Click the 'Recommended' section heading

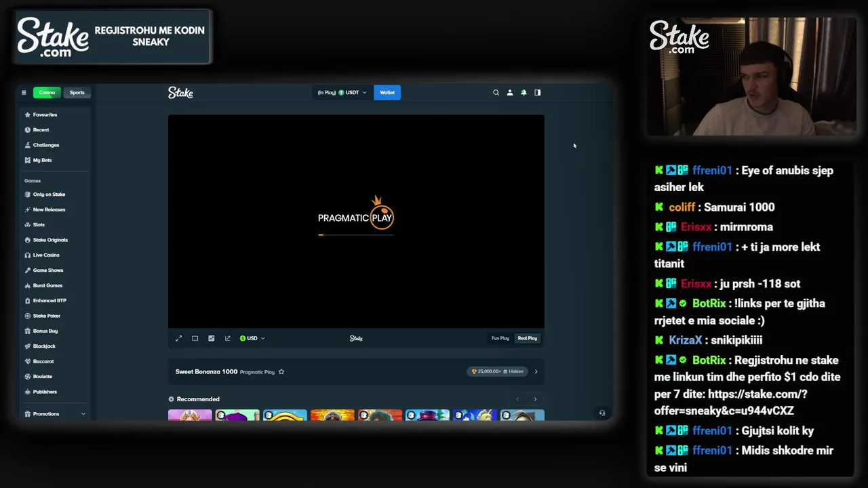click(x=198, y=399)
